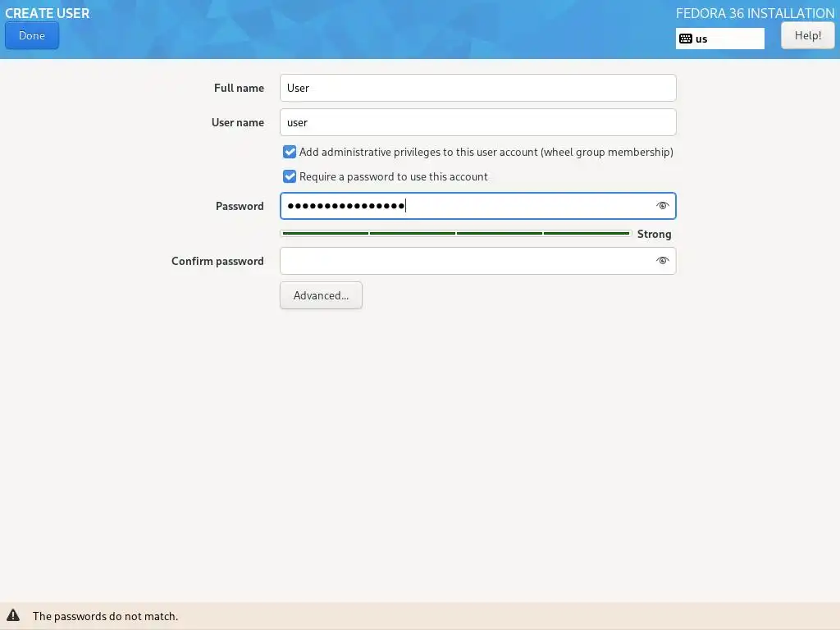Click the passwords do not match message
Image resolution: width=840 pixels, height=630 pixels.
(x=105, y=616)
